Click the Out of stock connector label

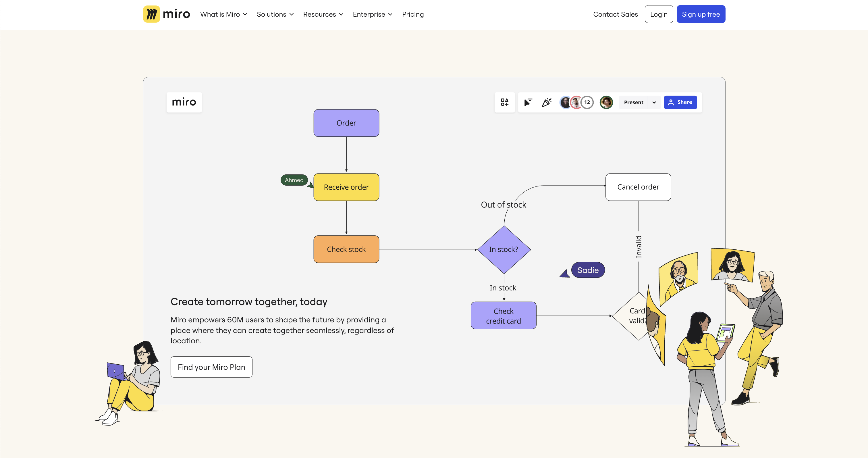point(504,205)
